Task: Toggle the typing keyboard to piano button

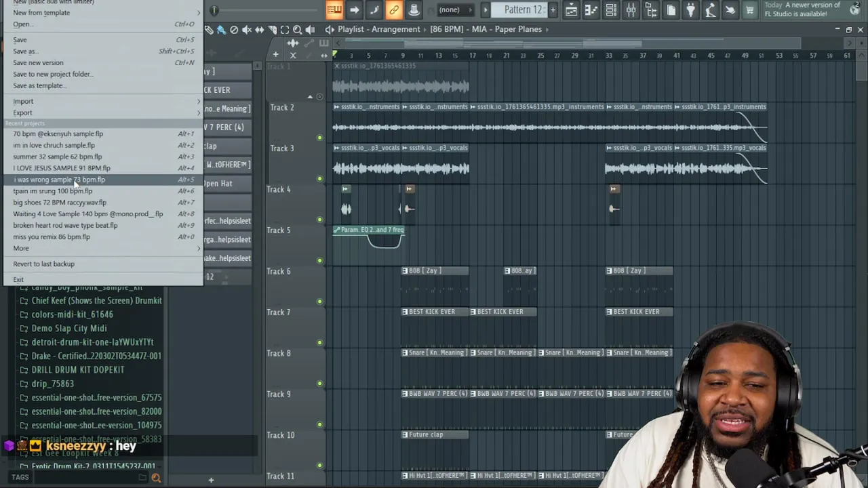Action: [334, 9]
